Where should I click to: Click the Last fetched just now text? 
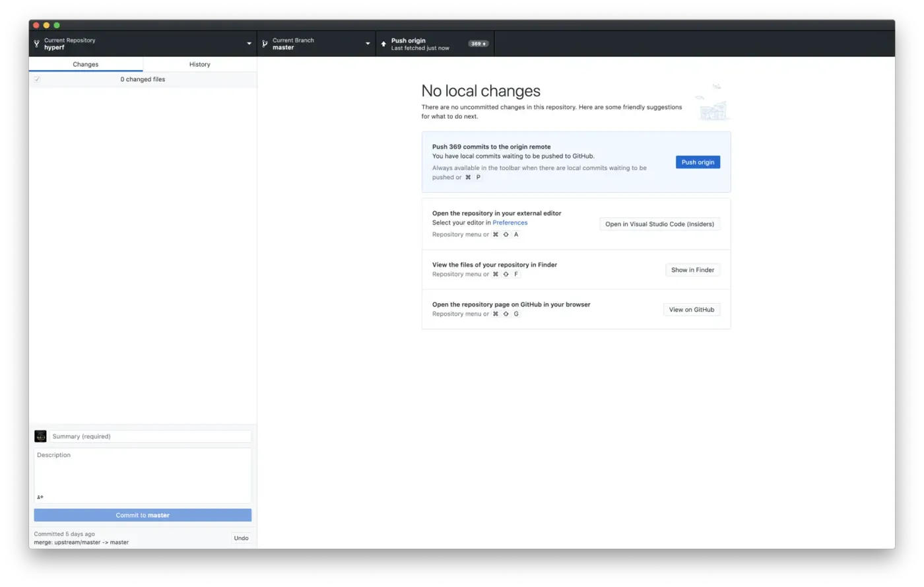[x=420, y=48]
